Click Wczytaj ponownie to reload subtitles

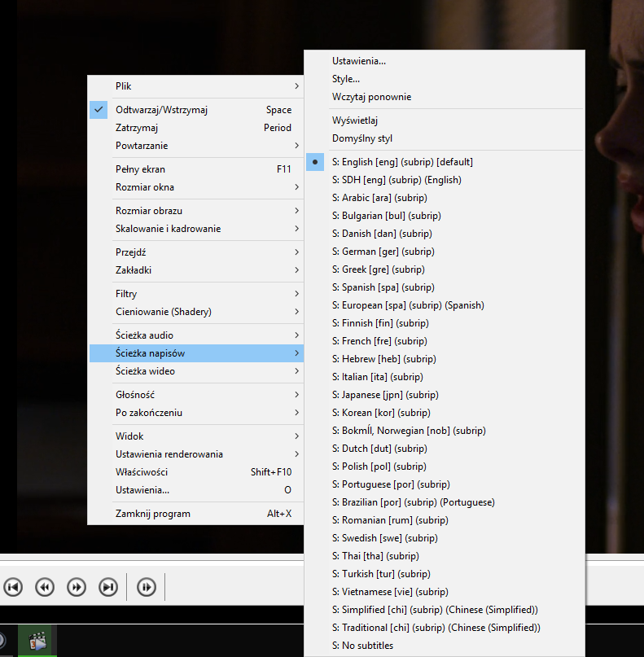pos(371,97)
